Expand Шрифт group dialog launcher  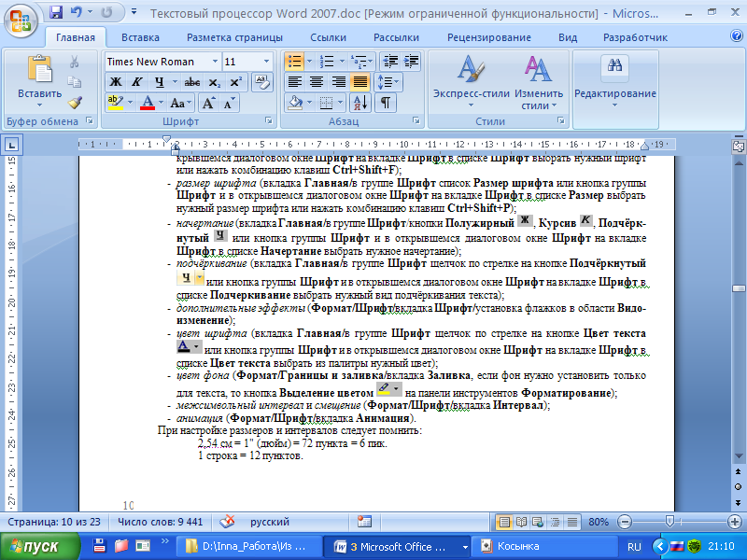pyautogui.click(x=269, y=121)
